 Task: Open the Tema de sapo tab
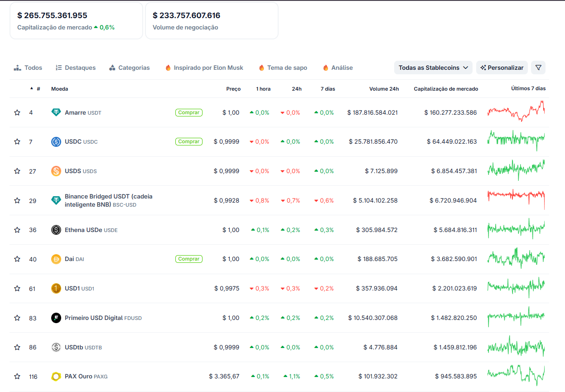pyautogui.click(x=283, y=68)
